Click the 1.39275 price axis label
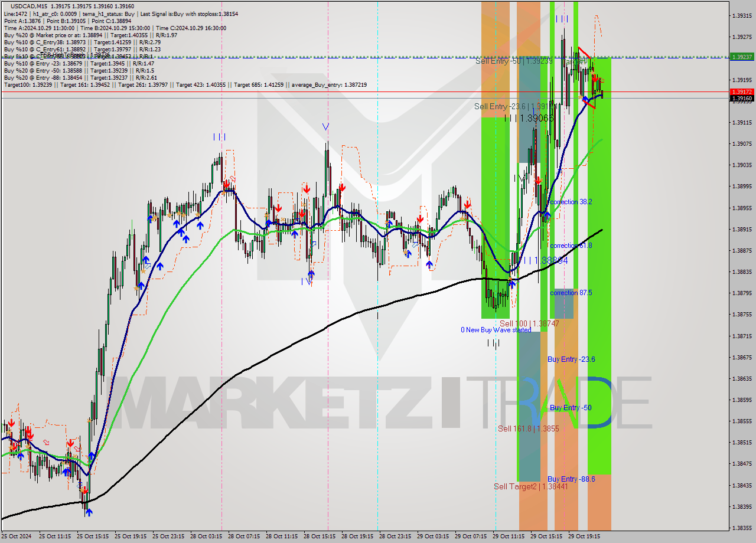Viewport: 756px width, 543px height. pyautogui.click(x=742, y=37)
